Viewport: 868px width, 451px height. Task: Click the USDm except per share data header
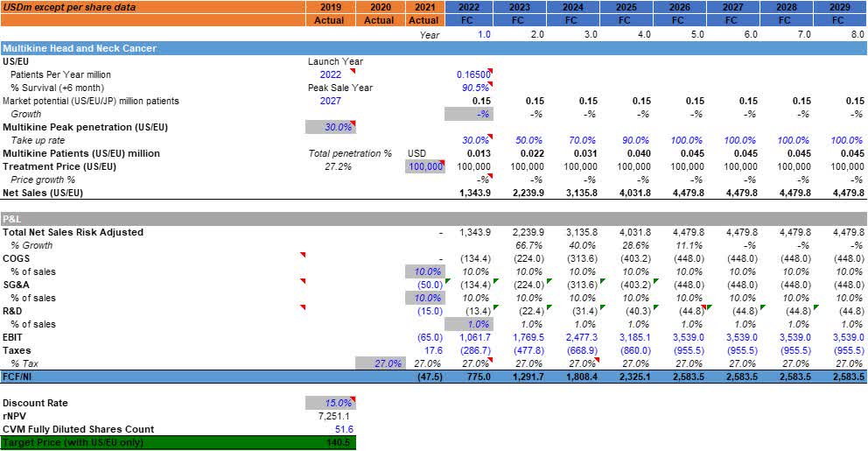[153, 7]
